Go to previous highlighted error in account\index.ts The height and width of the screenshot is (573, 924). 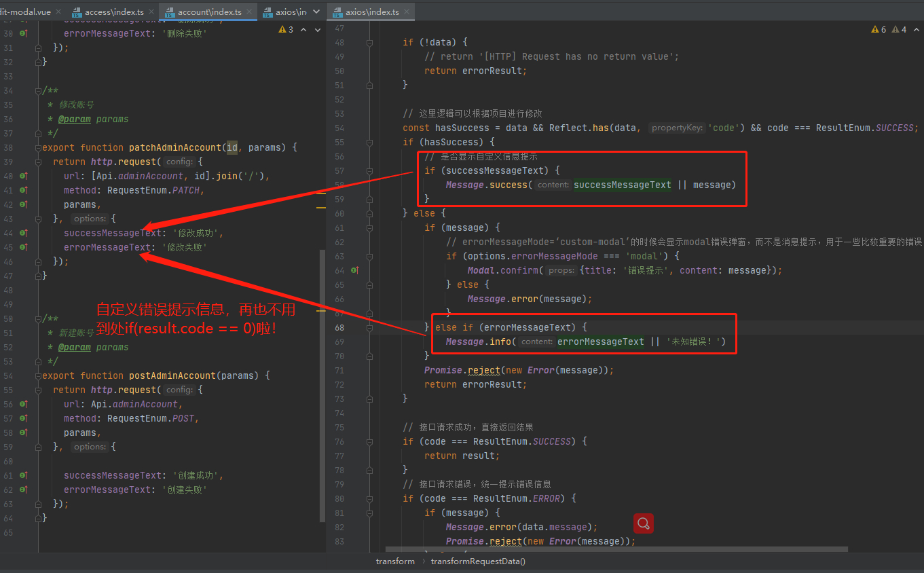pos(303,30)
